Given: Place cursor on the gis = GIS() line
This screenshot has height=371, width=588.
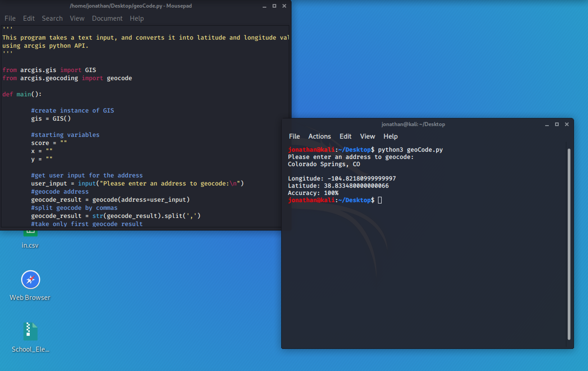Looking at the screenshot, I should pos(51,119).
